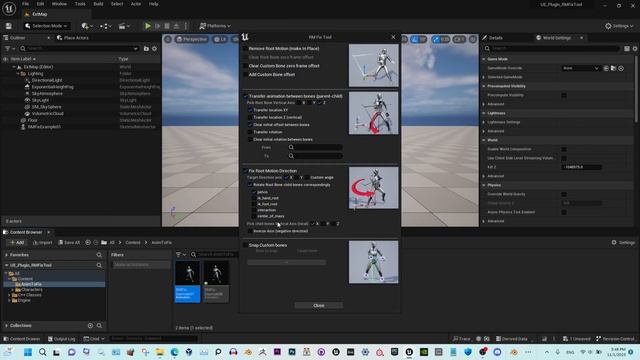
Task: Open the Edit menu
Action: (40, 4)
